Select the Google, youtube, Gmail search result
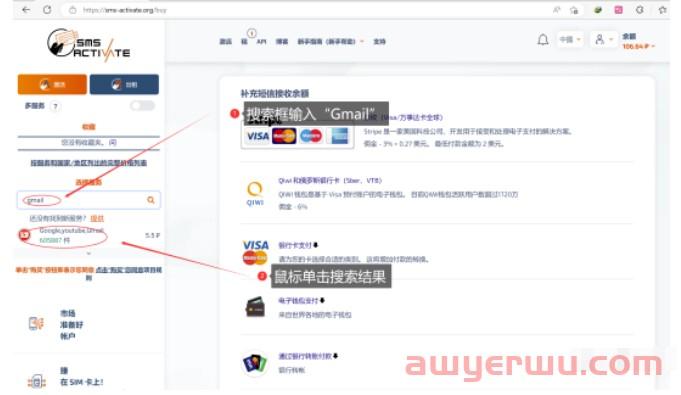The image size is (681, 395). coord(89,235)
